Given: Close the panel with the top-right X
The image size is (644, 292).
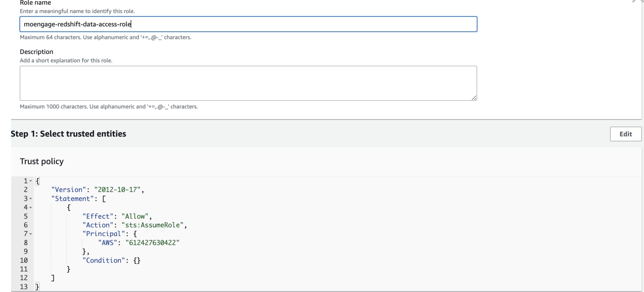Looking at the screenshot, I should (x=637, y=1).
